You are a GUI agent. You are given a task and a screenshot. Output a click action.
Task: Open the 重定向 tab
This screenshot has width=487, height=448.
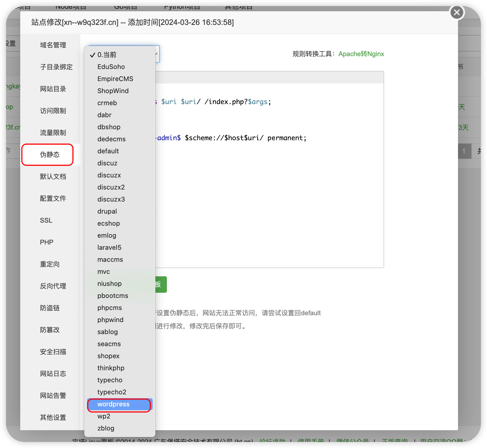click(50, 264)
